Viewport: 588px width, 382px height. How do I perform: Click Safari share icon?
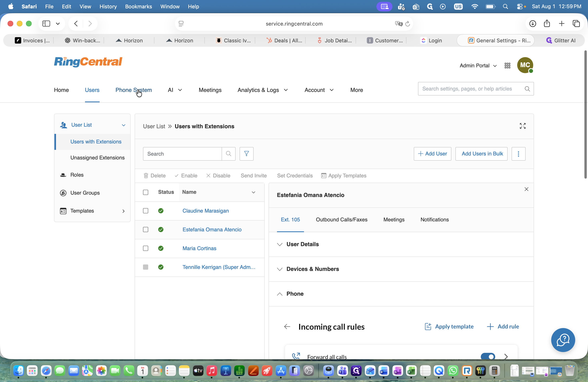click(547, 23)
